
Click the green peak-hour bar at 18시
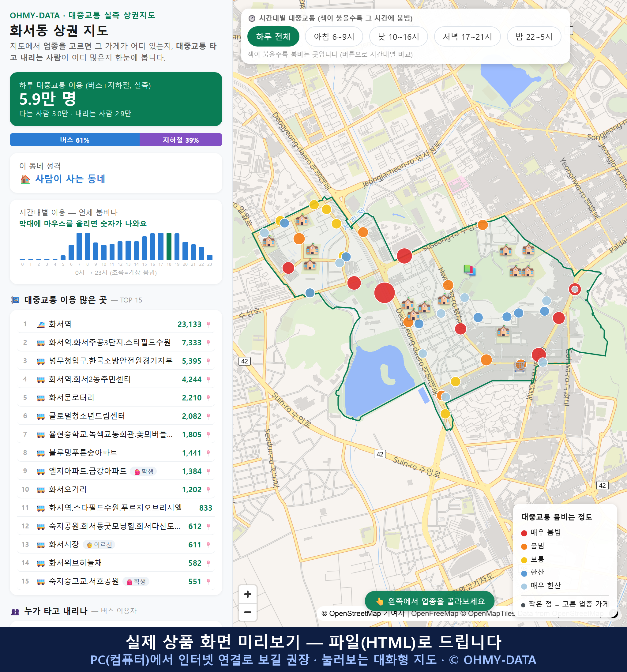point(169,246)
